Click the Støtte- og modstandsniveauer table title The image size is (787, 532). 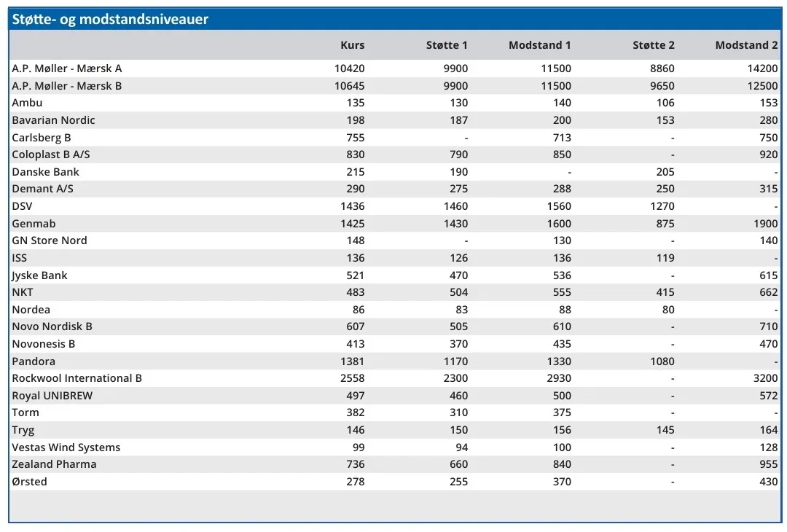(111, 20)
